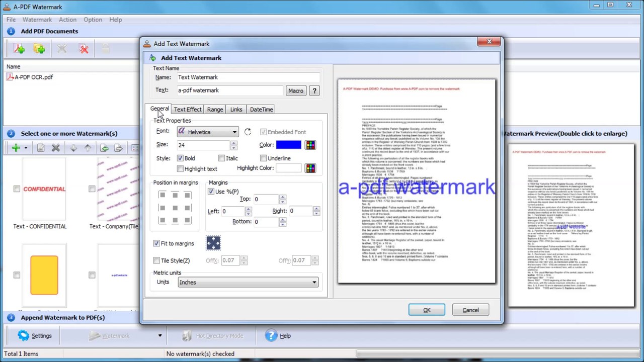Expand the add watermark dropdown arrow
This screenshot has width=644, height=362.
26,148
